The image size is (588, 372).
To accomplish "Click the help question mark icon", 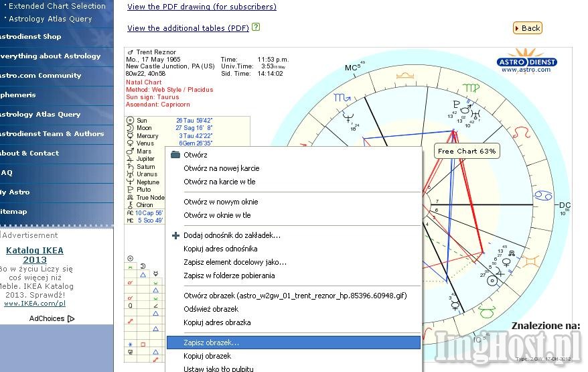I will [x=256, y=27].
